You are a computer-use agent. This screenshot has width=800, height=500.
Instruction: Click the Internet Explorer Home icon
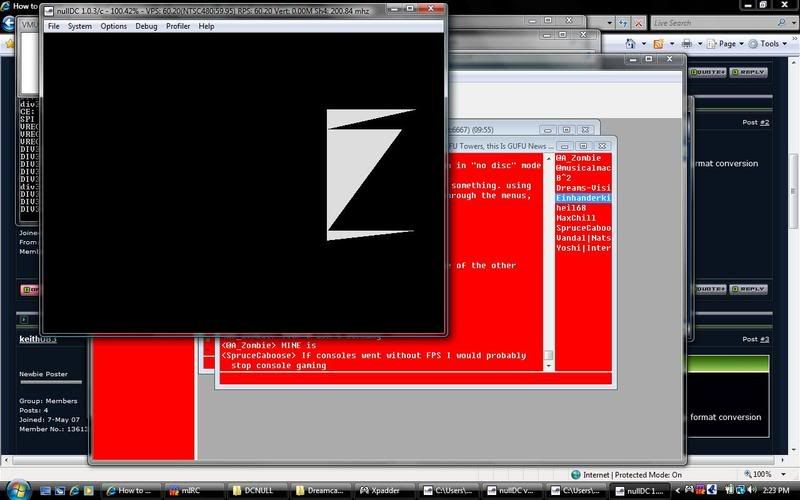click(631, 44)
